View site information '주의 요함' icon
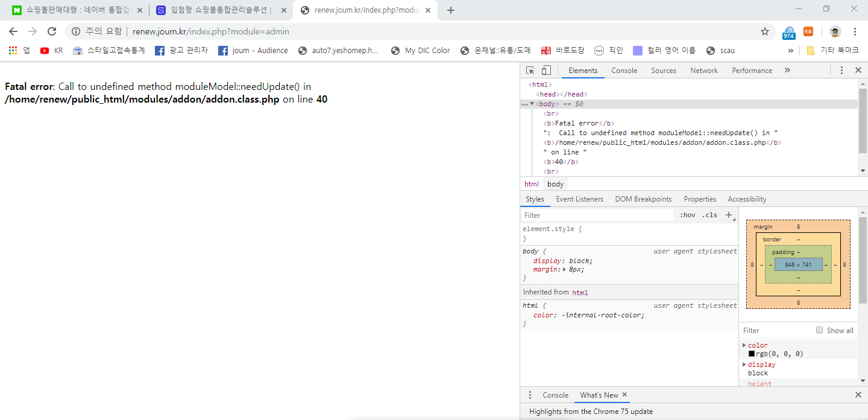The image size is (868, 420). click(x=77, y=31)
